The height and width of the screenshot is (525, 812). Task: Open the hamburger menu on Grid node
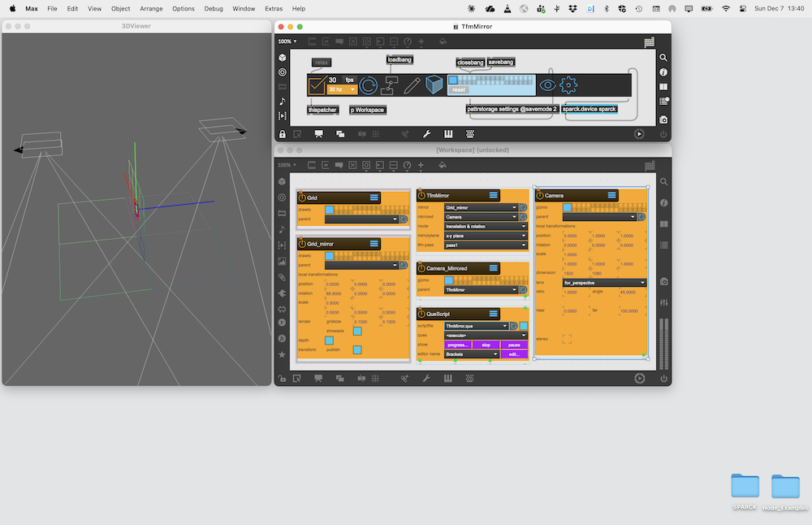click(374, 197)
